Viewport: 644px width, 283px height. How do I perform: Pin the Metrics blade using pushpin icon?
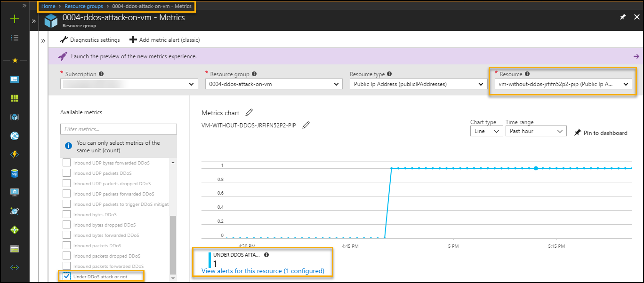click(x=622, y=17)
